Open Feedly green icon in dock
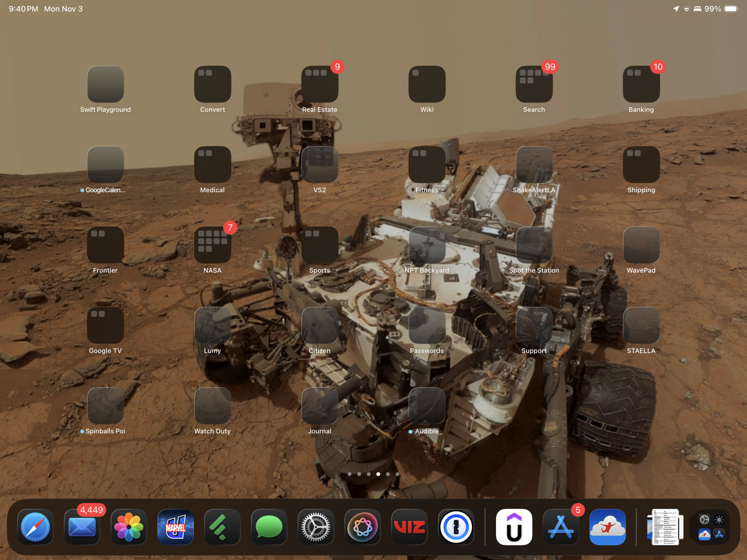Viewport: 747px width, 560px height. (222, 527)
